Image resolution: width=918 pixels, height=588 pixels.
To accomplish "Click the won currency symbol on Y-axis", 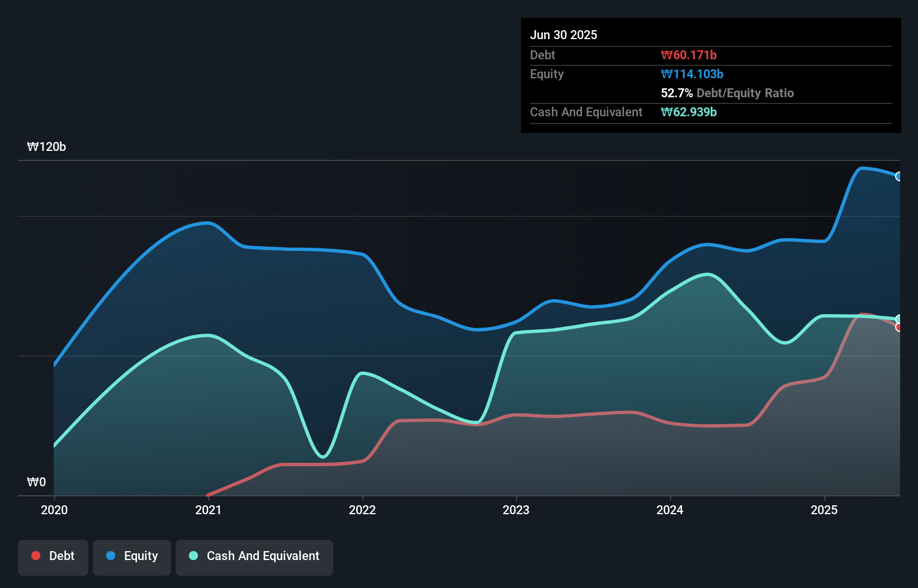I will (x=32, y=482).
